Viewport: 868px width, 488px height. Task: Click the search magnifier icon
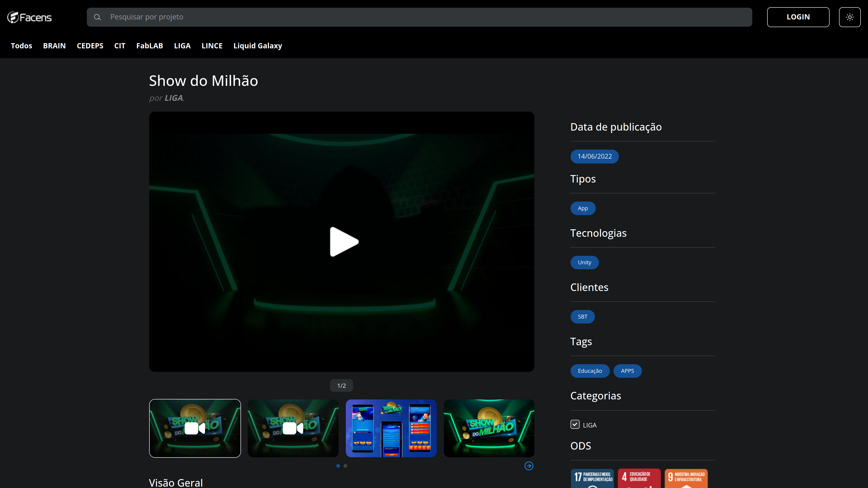(97, 17)
